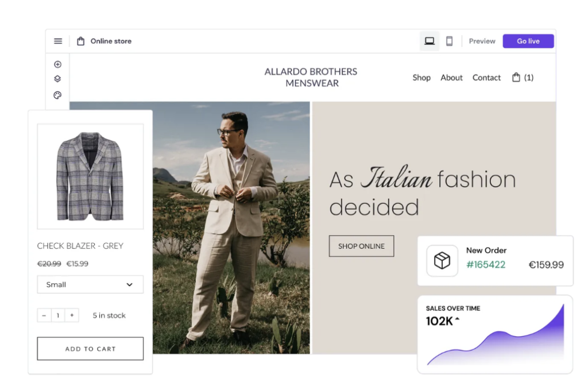
Task: Open the Shop menu item
Action: click(x=421, y=78)
